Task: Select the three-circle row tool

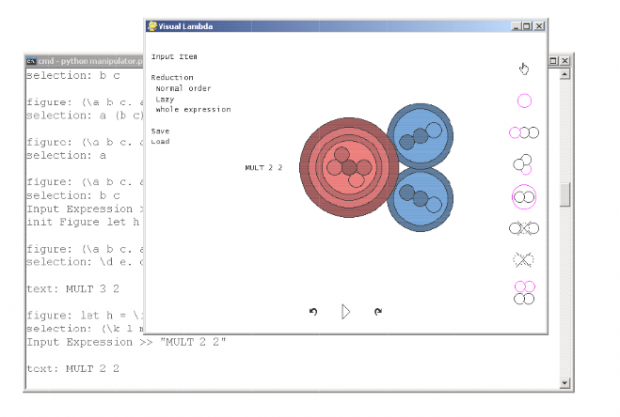Action: tap(524, 132)
